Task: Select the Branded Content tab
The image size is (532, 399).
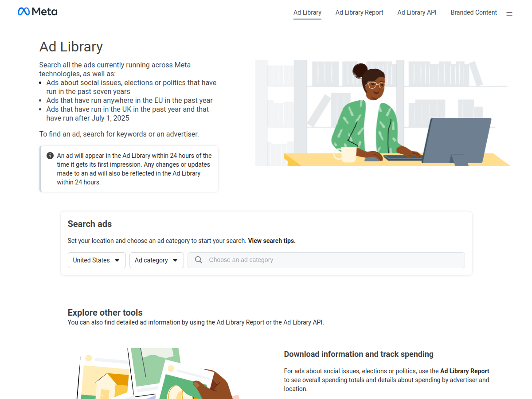Action: (474, 12)
